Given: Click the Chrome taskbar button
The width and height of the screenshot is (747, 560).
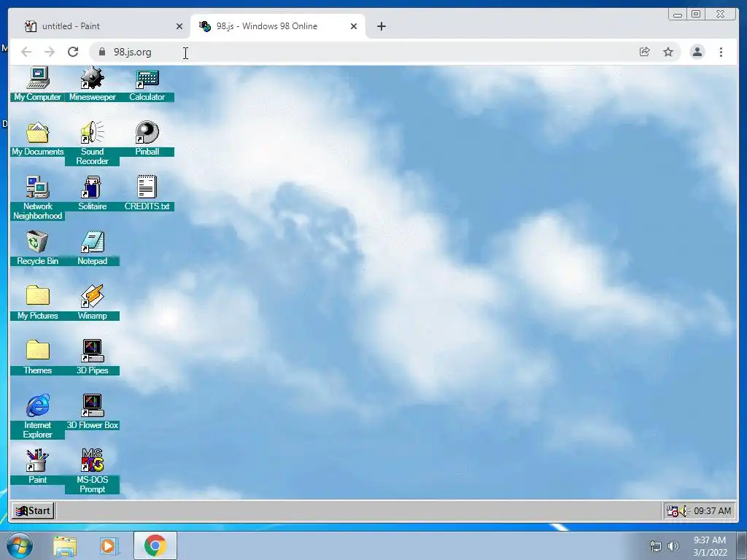Looking at the screenshot, I should (x=155, y=545).
